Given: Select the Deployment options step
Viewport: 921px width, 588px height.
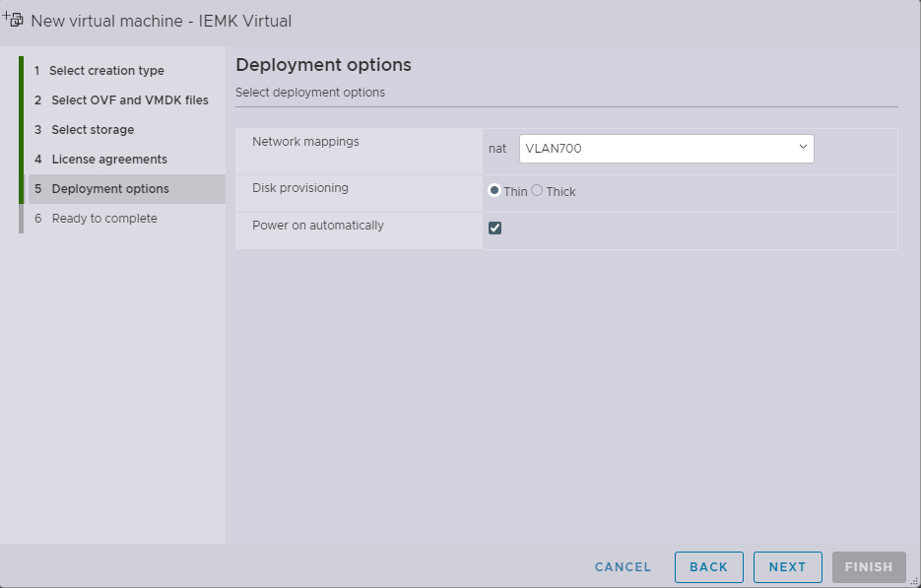Looking at the screenshot, I should [x=108, y=188].
